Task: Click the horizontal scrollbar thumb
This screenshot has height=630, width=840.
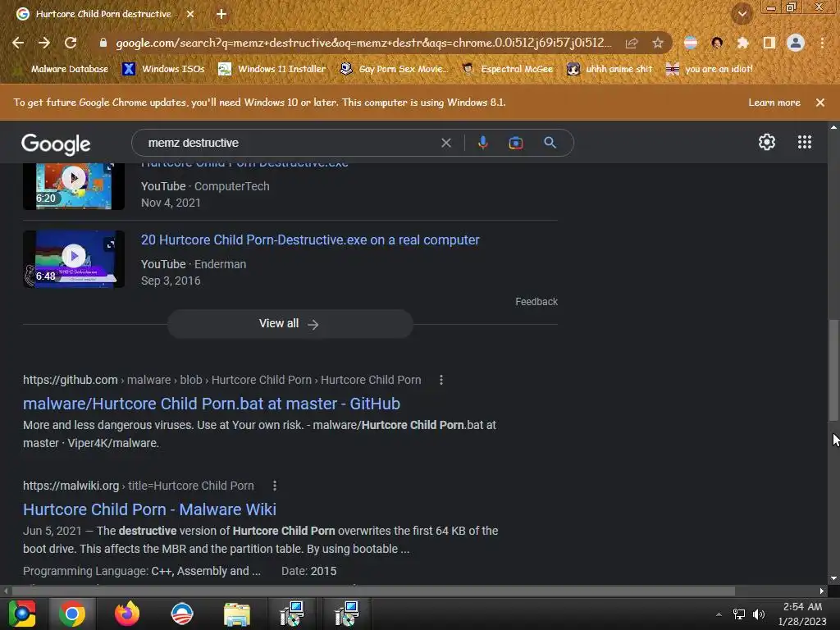Action: coord(373,591)
